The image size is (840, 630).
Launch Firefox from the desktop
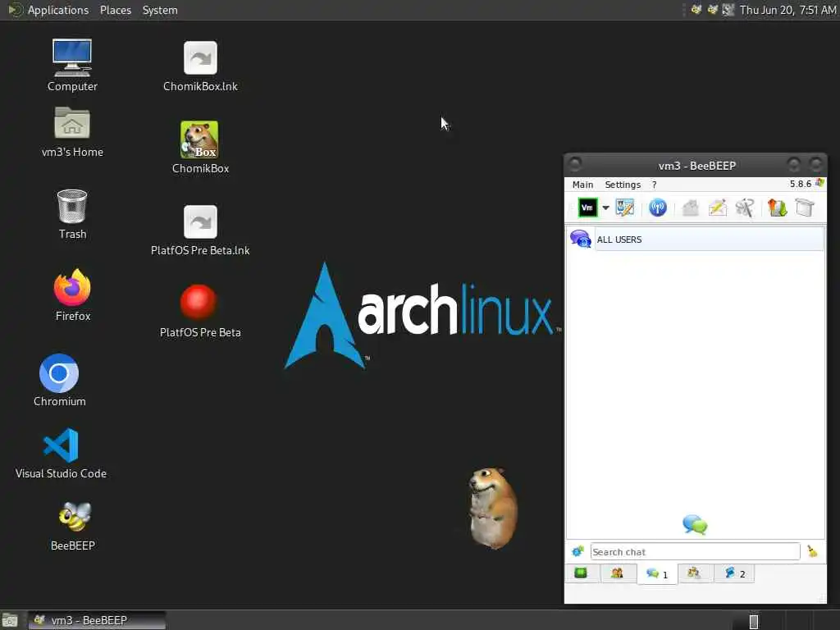pyautogui.click(x=72, y=294)
